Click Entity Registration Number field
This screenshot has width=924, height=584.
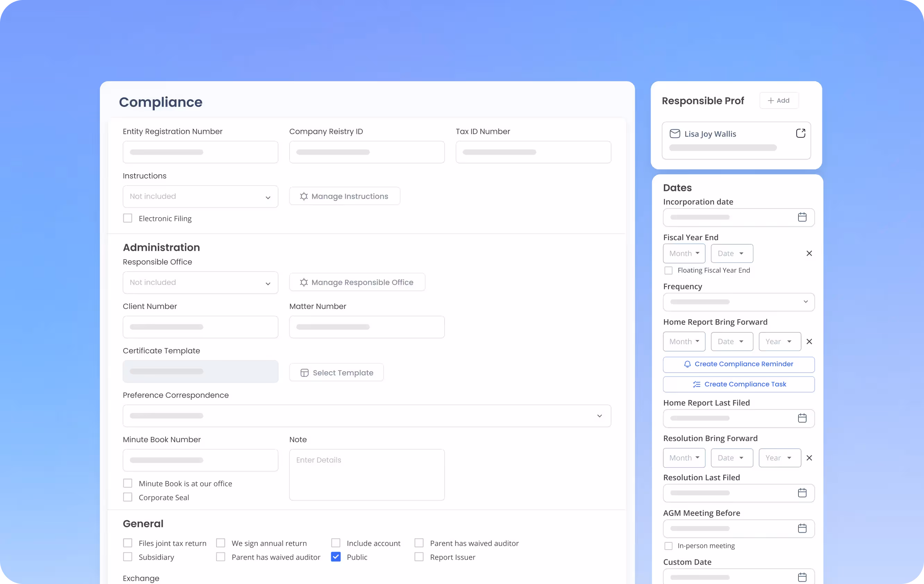pyautogui.click(x=200, y=152)
